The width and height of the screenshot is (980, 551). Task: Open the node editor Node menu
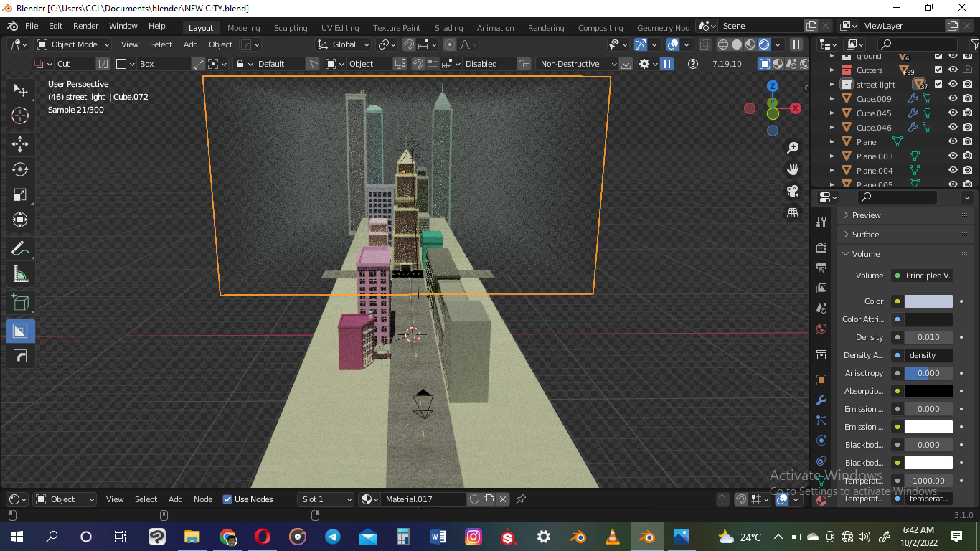click(x=203, y=499)
